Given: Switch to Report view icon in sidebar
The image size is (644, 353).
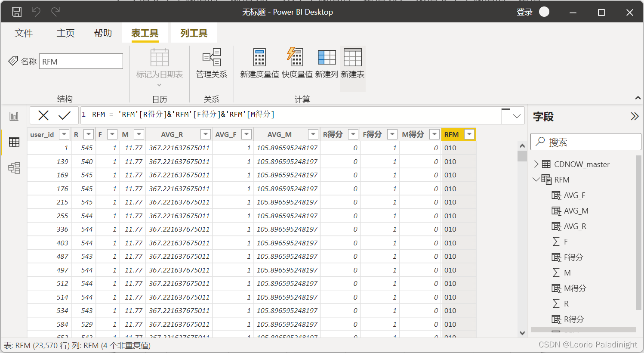Looking at the screenshot, I should (14, 116).
